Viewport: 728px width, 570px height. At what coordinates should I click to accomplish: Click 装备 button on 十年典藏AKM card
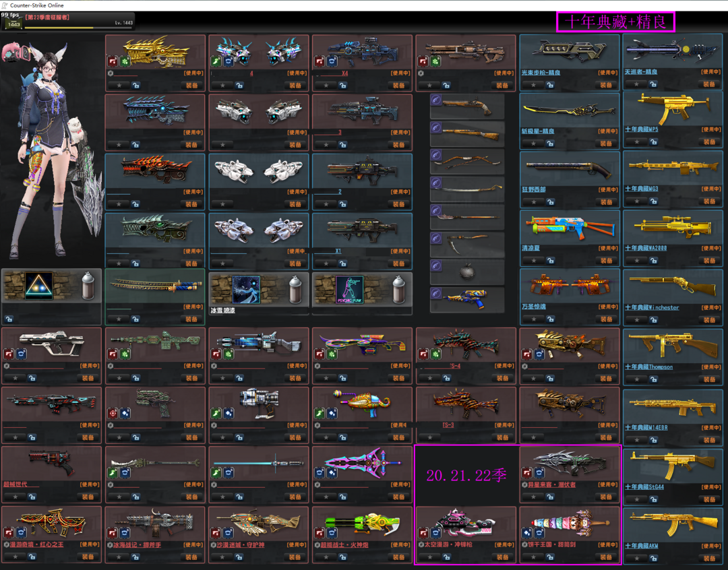coord(709,557)
